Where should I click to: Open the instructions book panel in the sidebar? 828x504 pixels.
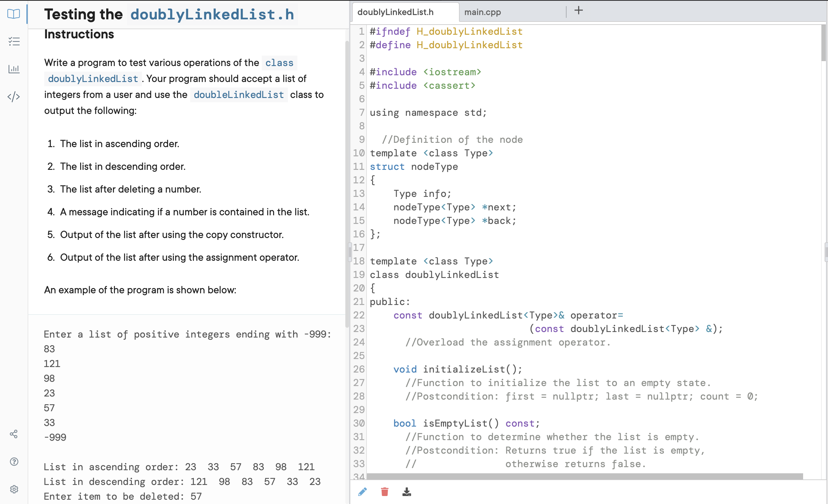pos(14,14)
